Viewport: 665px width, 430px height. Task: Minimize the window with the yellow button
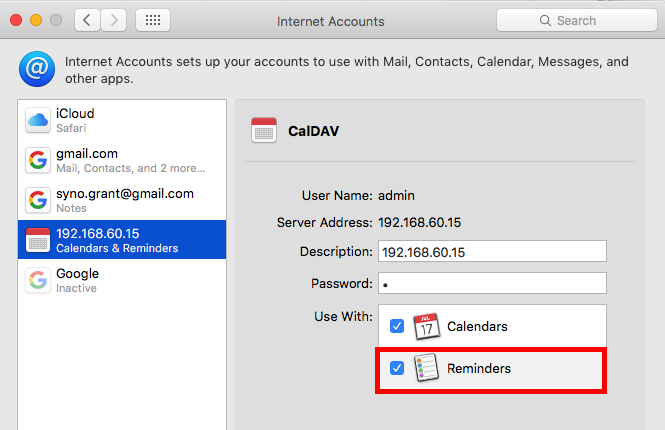[x=35, y=20]
